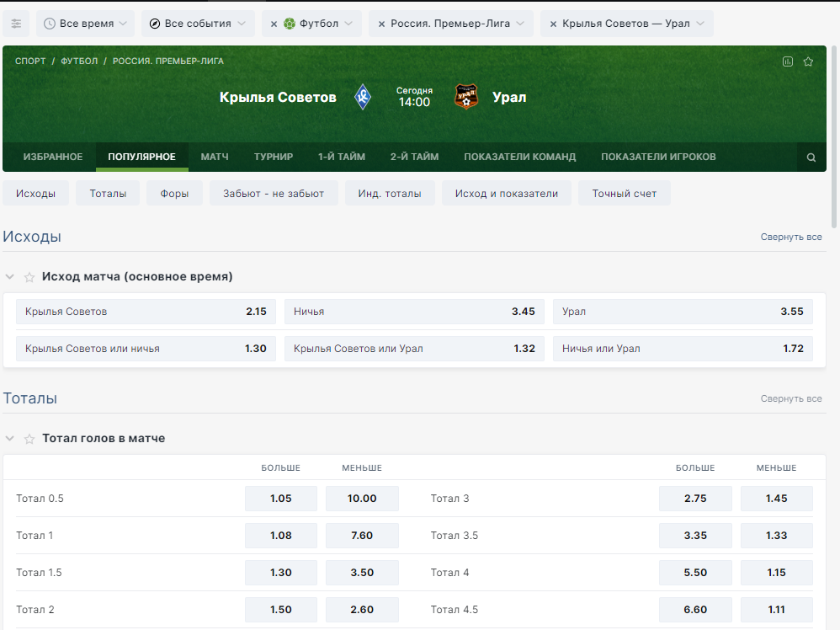This screenshot has height=630, width=840.
Task: Jump to Исходы market chip
Action: click(x=36, y=194)
